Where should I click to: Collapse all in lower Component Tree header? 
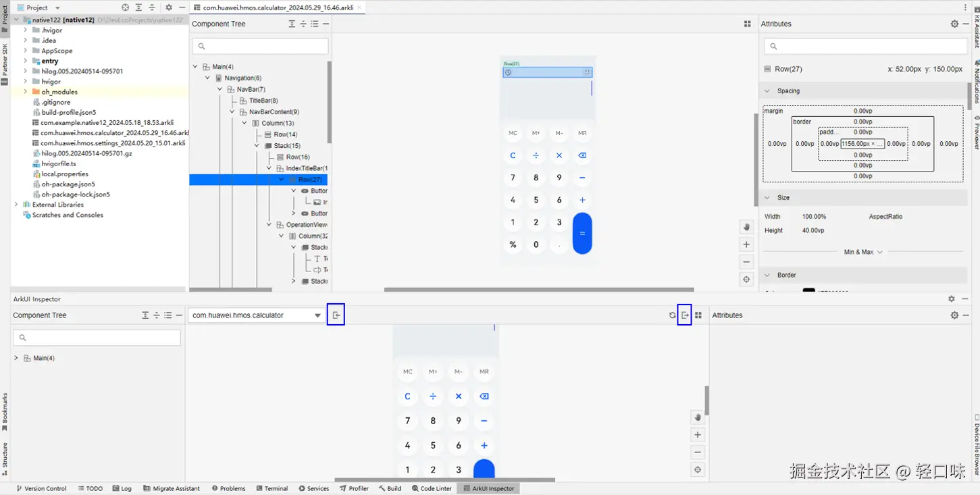click(157, 315)
